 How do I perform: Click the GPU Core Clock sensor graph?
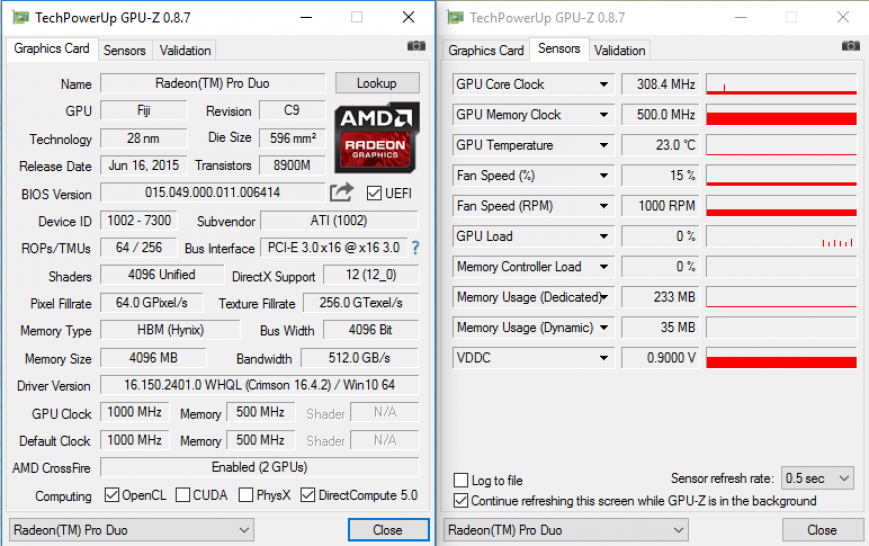(x=781, y=84)
